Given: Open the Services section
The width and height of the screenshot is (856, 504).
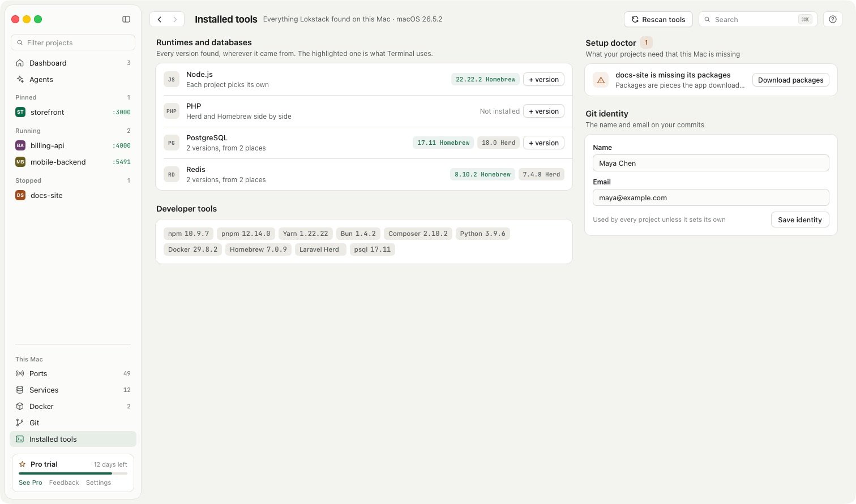Looking at the screenshot, I should [73, 390].
